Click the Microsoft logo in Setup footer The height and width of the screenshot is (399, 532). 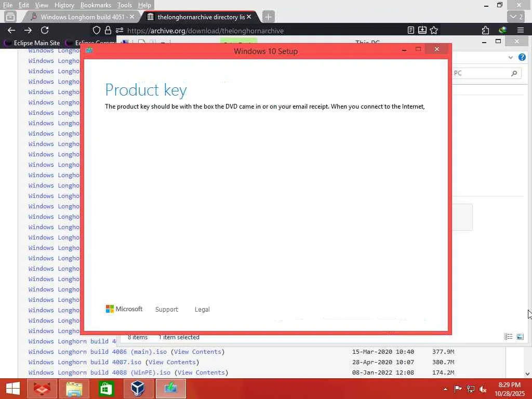coord(124,309)
